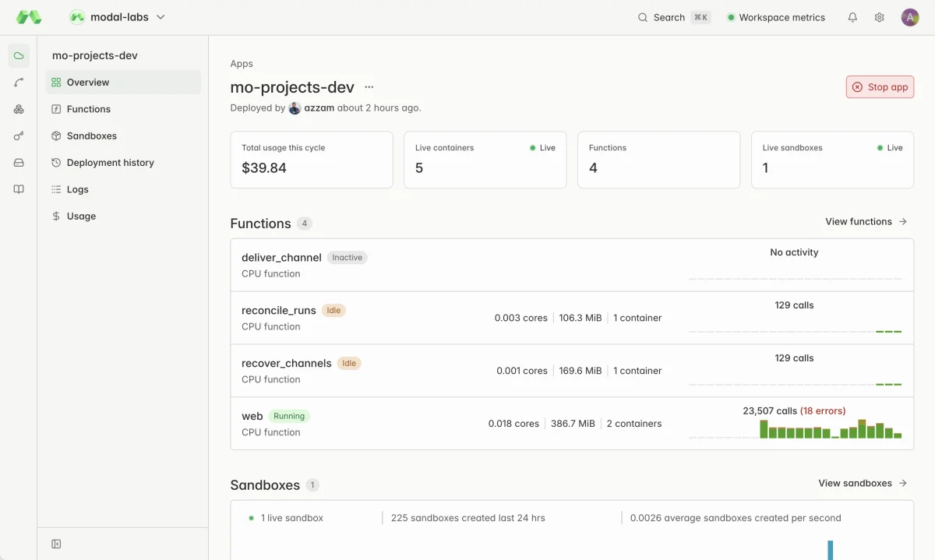Select Functions in the sidebar

click(123, 109)
